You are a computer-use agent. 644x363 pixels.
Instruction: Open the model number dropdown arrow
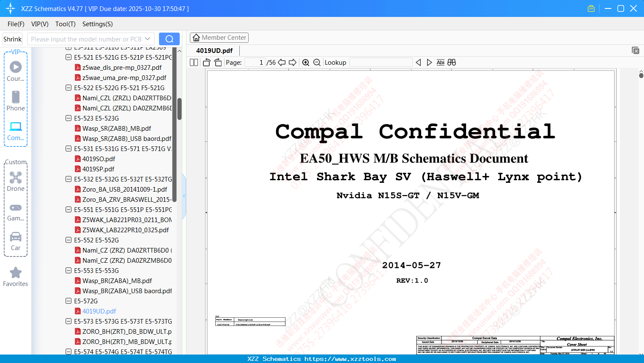coord(148,39)
